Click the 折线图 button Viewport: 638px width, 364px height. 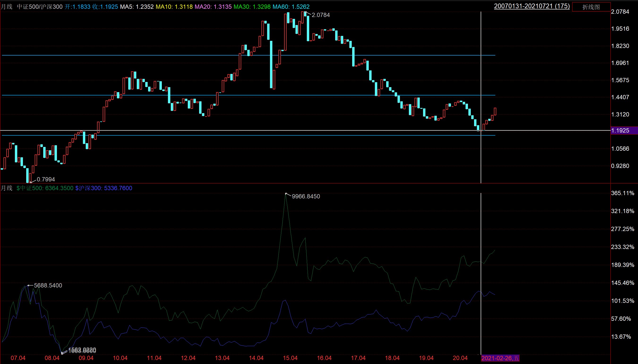click(x=591, y=7)
